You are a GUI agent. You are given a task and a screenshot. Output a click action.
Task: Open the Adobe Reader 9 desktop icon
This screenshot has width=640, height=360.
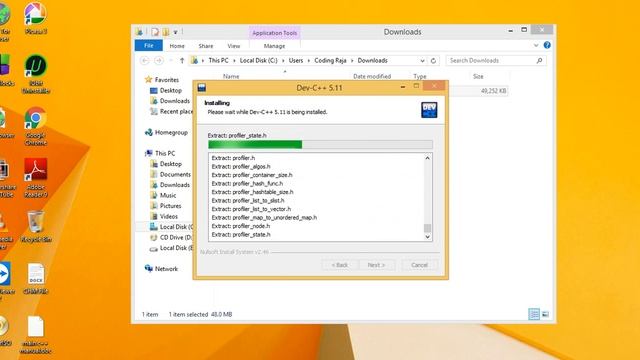click(36, 178)
